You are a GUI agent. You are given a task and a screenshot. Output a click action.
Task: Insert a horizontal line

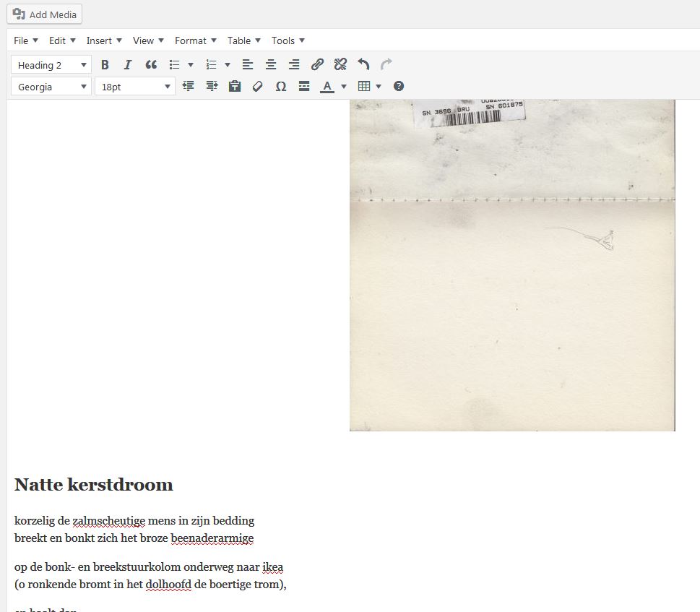(x=304, y=86)
